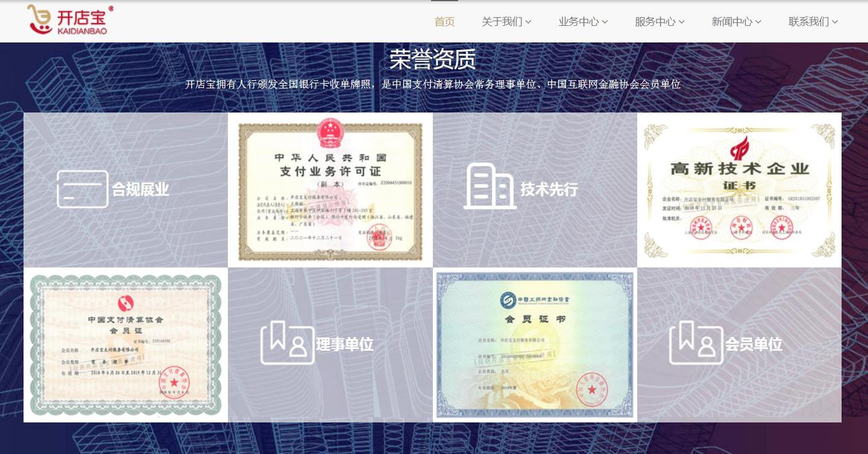
Task: Expand the chevron beside 关于我们
Action: tap(529, 22)
